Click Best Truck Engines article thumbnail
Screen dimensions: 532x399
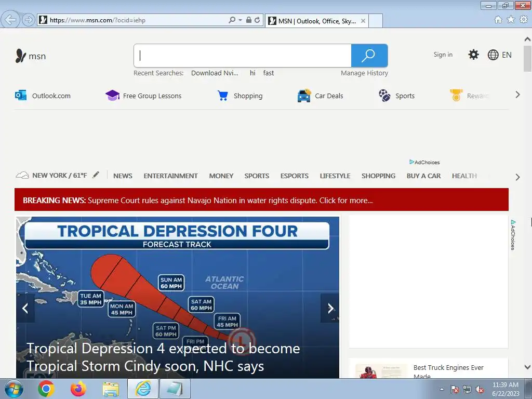click(381, 371)
